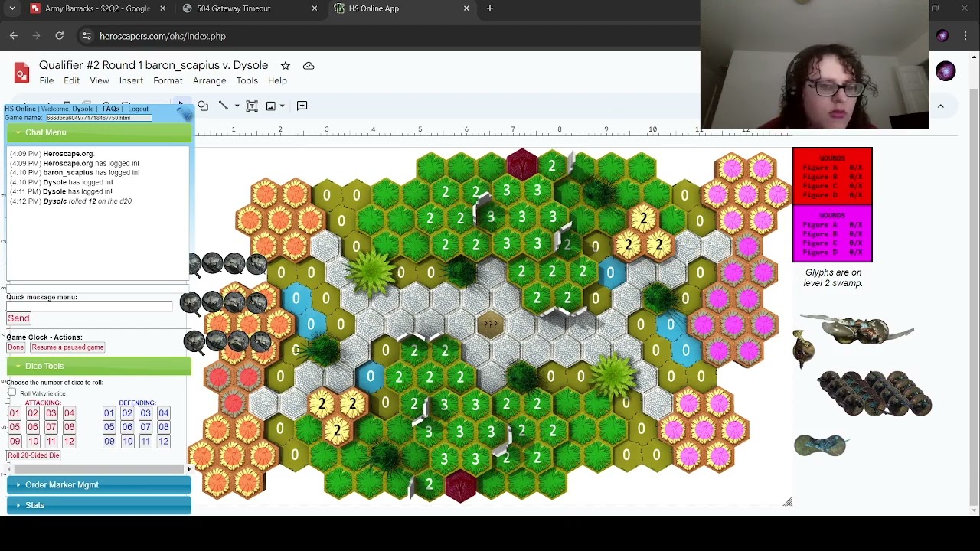Click Roll 20-Sided Die
Image resolution: width=980 pixels, height=551 pixels.
point(33,455)
